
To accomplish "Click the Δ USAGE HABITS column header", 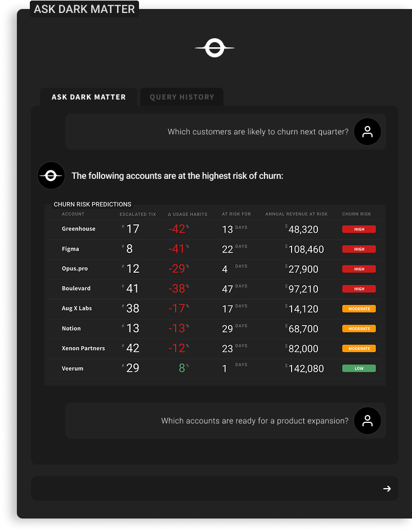I will pyautogui.click(x=187, y=214).
